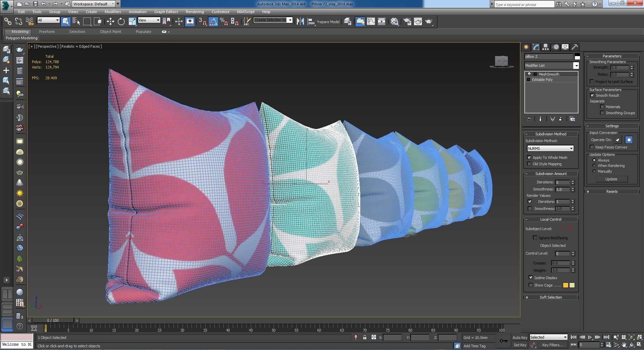Click the Polygon Modeling panel label

[21, 38]
